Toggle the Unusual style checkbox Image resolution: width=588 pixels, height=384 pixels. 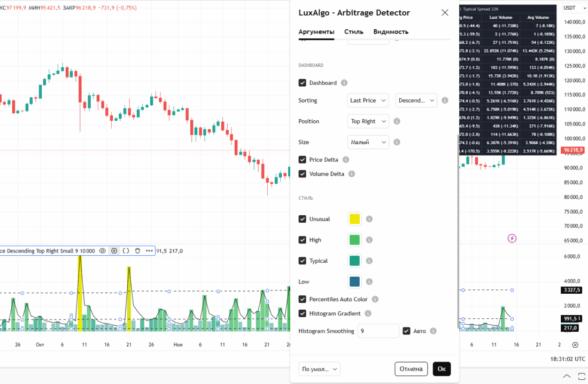pos(302,219)
